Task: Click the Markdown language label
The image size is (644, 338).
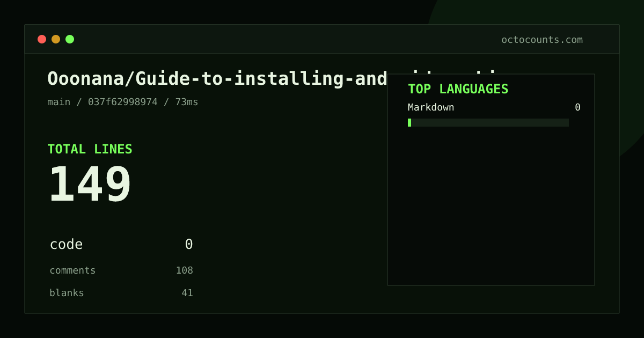Action: (431, 107)
